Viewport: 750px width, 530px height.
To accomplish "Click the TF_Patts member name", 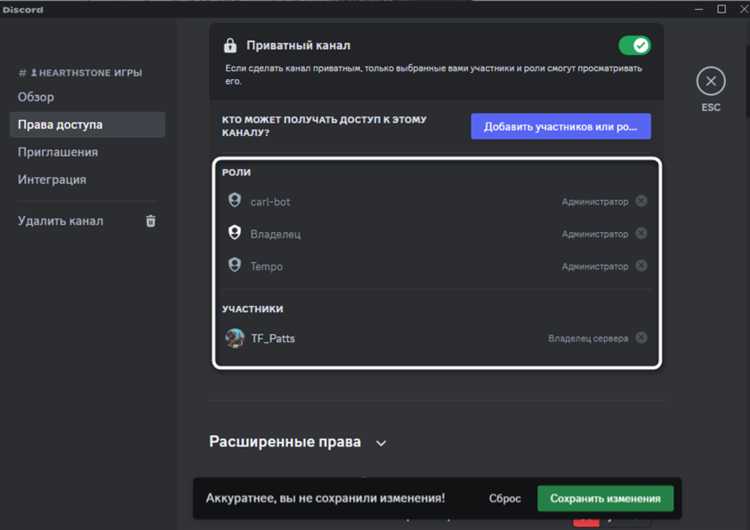I will point(273,339).
